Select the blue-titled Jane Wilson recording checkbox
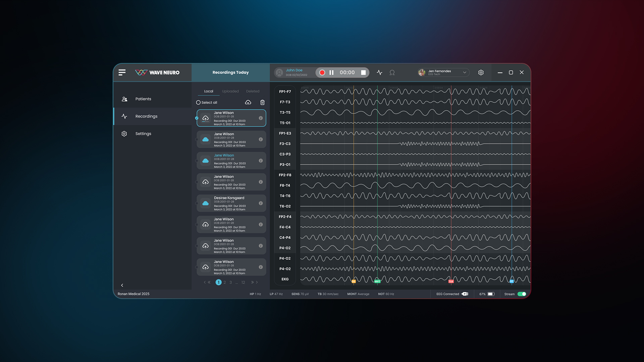 197,161
